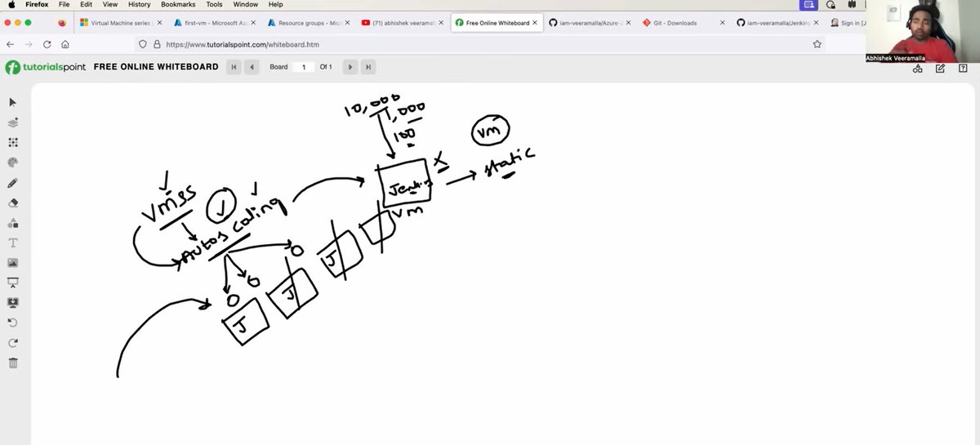980x445 pixels.
Task: Open the presentation board tool
Action: pyautogui.click(x=13, y=283)
